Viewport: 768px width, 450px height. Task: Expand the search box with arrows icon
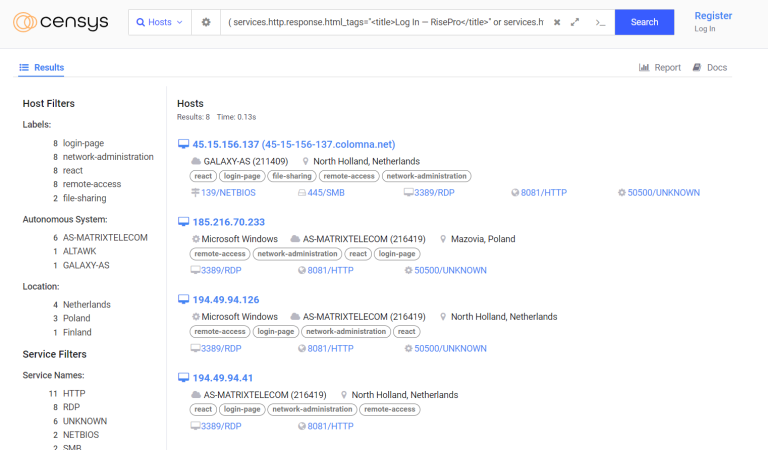[575, 22]
